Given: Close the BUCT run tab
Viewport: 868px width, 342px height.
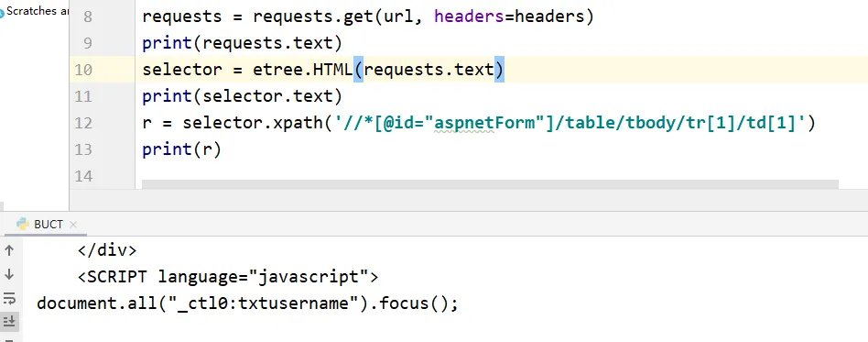Looking at the screenshot, I should tap(73, 225).
